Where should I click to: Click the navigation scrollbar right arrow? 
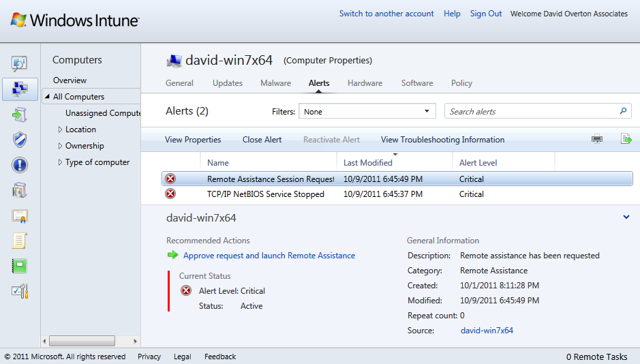coord(135,341)
